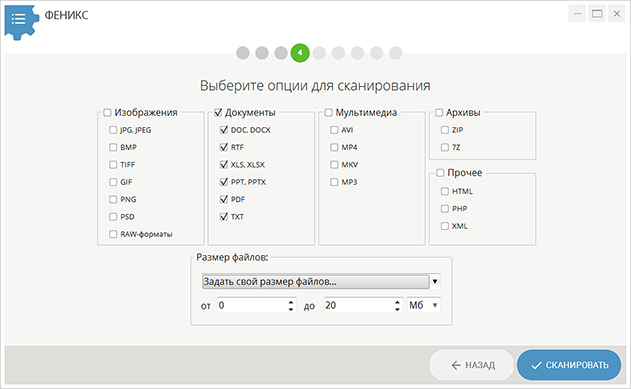The width and height of the screenshot is (631, 389).
Task: Check the MKV format
Action: click(334, 165)
